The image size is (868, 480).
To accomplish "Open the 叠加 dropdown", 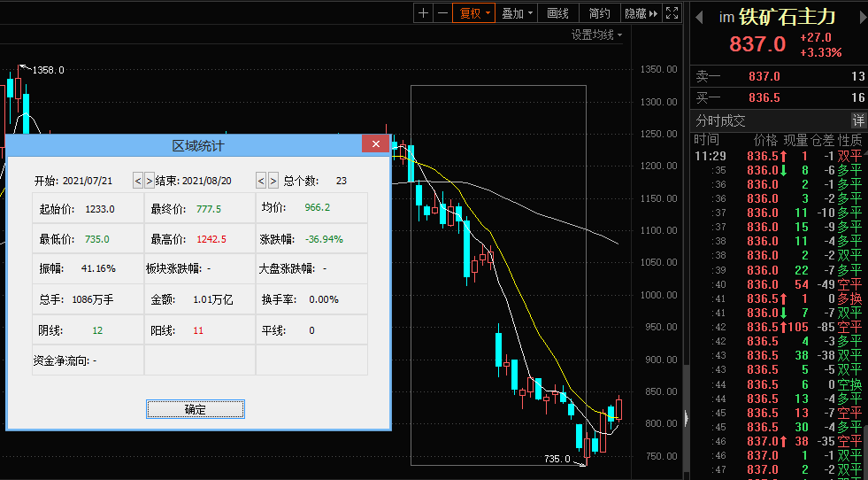I will 516,13.
